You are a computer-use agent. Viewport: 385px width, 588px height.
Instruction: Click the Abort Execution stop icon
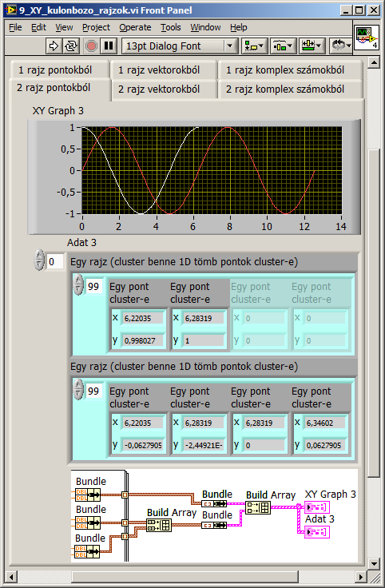(x=91, y=46)
